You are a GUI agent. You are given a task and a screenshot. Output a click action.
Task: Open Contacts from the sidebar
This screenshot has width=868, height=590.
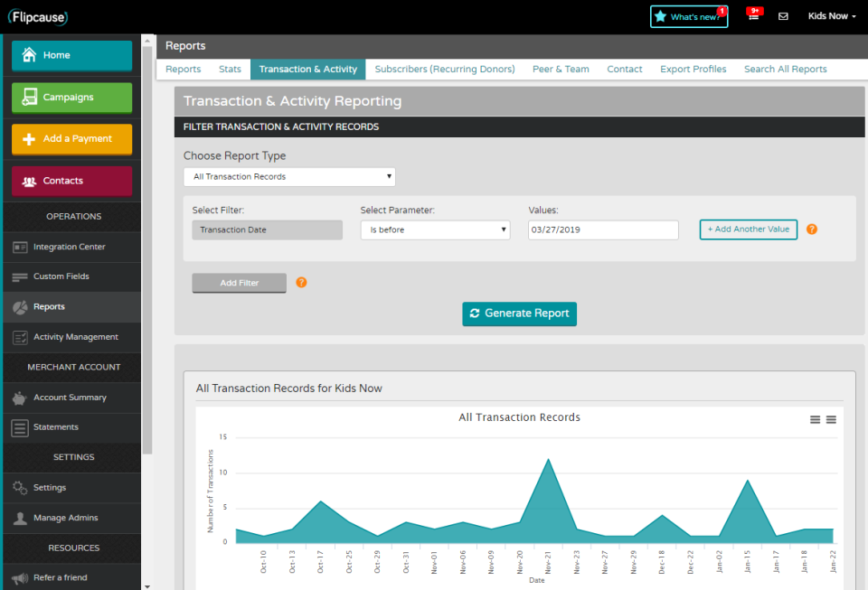point(71,181)
